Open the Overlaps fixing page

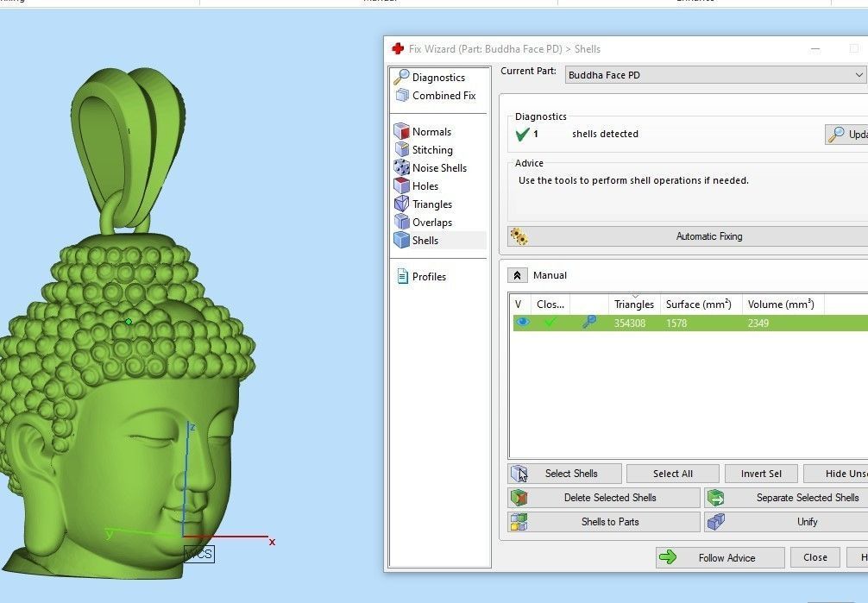[x=424, y=222]
